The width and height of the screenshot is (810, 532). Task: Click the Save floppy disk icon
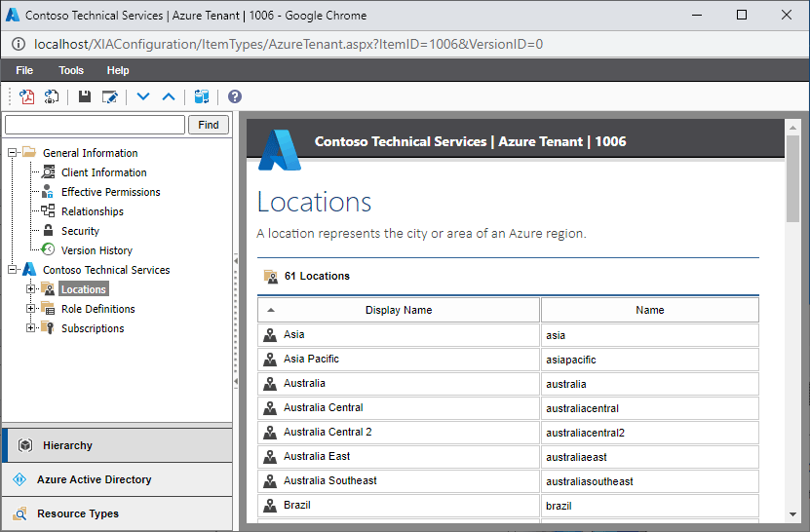[84, 96]
